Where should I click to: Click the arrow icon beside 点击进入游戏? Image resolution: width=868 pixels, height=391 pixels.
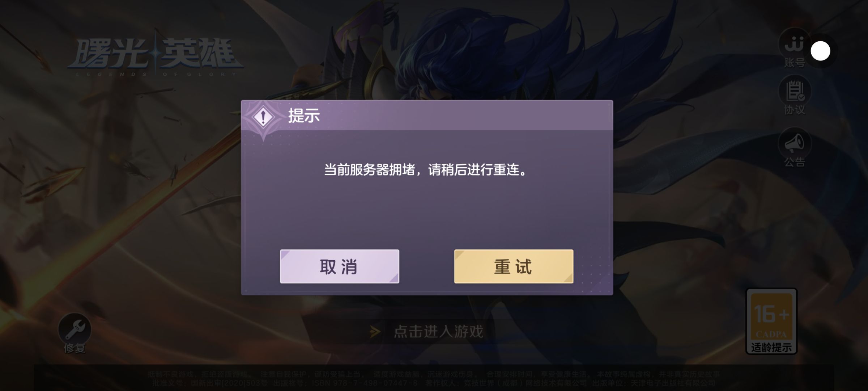tap(375, 331)
